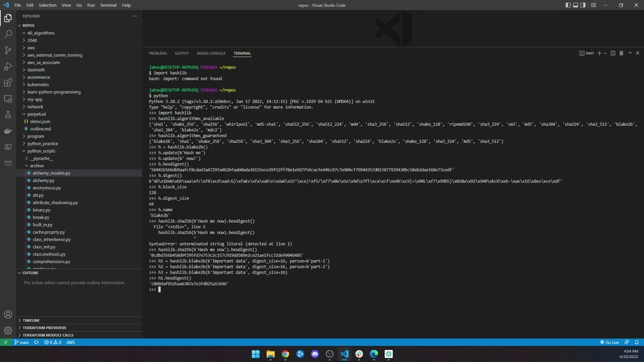Open the Terminal menu
The width and height of the screenshot is (644, 362).
click(x=108, y=5)
